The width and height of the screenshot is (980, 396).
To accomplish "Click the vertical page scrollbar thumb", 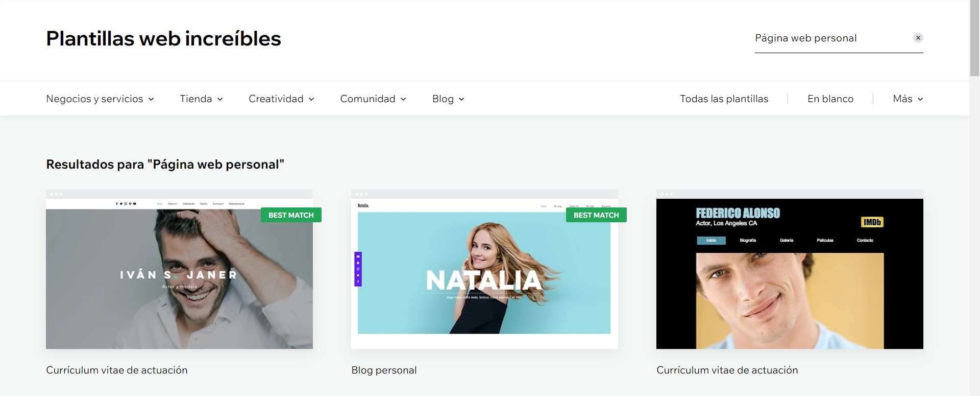I will click(x=974, y=38).
